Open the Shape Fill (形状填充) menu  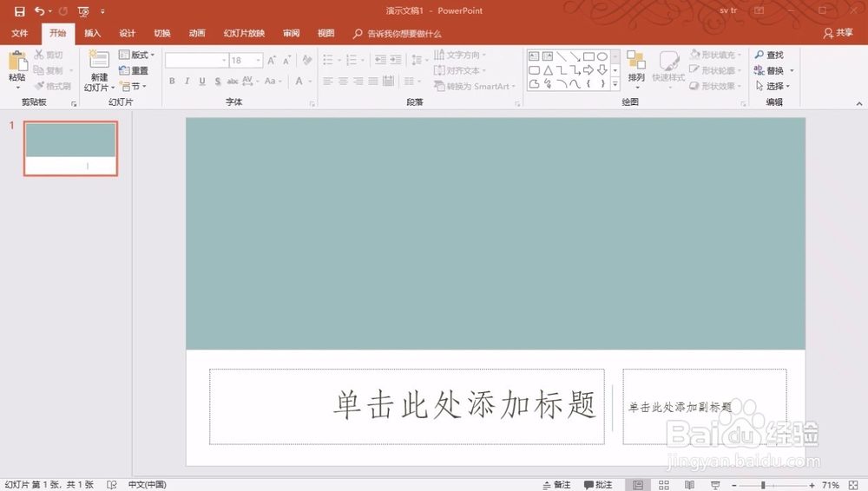pyautogui.click(x=715, y=55)
